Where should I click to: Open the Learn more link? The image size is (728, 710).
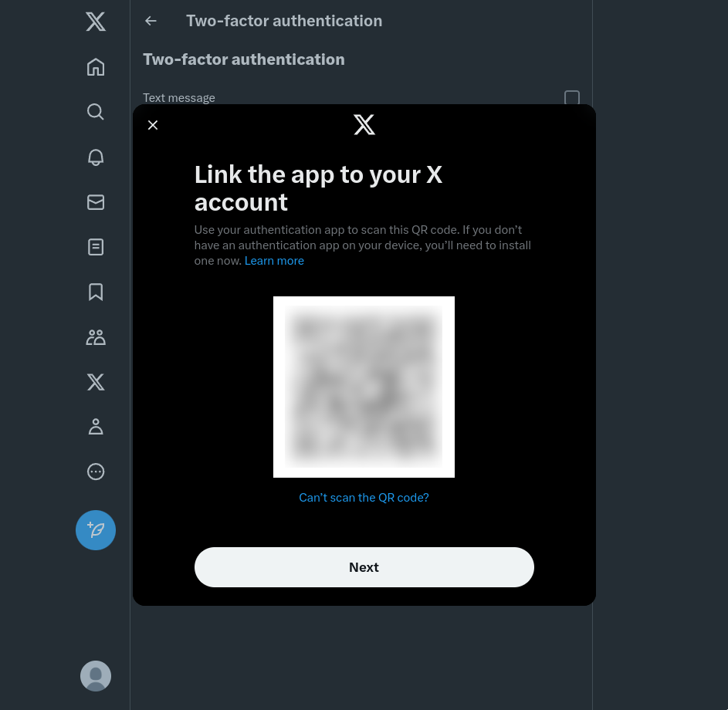[x=274, y=261]
